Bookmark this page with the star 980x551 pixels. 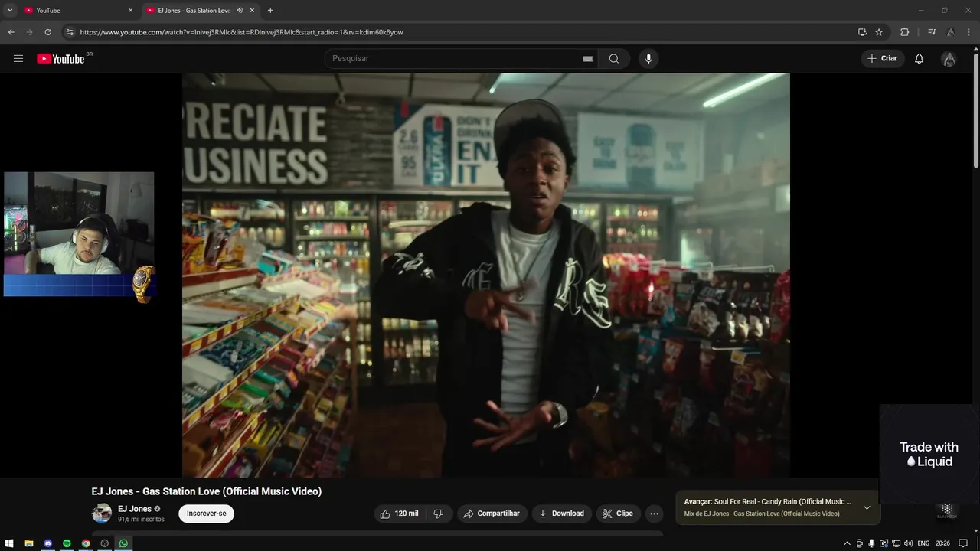coord(879,32)
